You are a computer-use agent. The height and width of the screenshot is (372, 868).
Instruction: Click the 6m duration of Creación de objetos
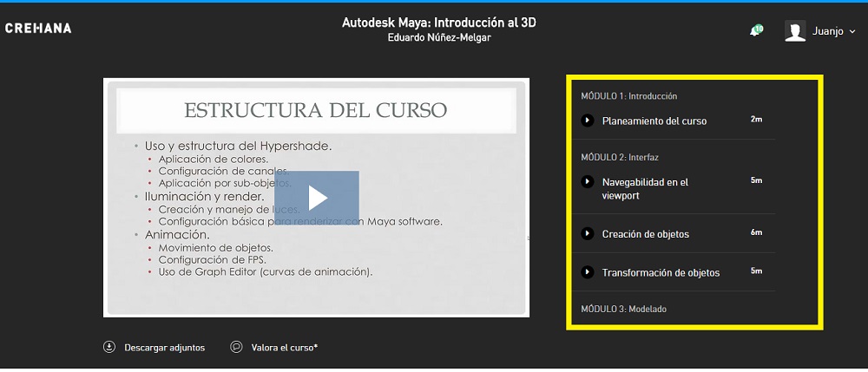tap(756, 232)
